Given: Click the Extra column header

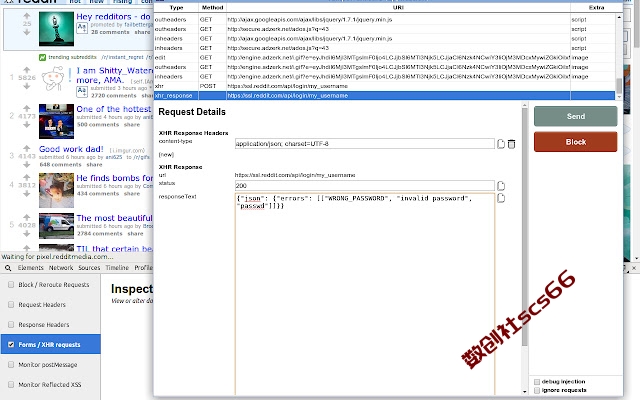Looking at the screenshot, I should (x=596, y=8).
